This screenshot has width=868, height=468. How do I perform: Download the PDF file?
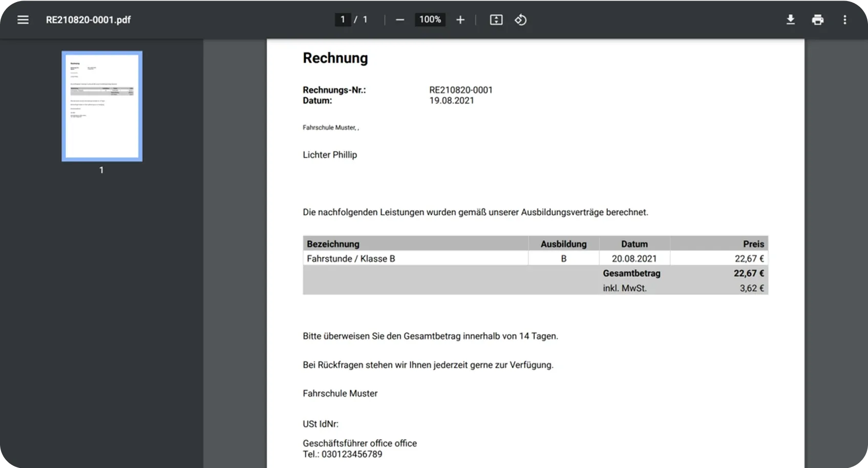[x=790, y=20]
